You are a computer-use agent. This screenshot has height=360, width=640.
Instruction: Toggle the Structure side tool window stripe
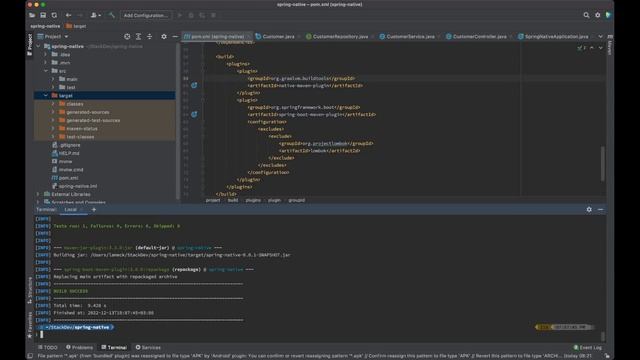tap(29, 290)
